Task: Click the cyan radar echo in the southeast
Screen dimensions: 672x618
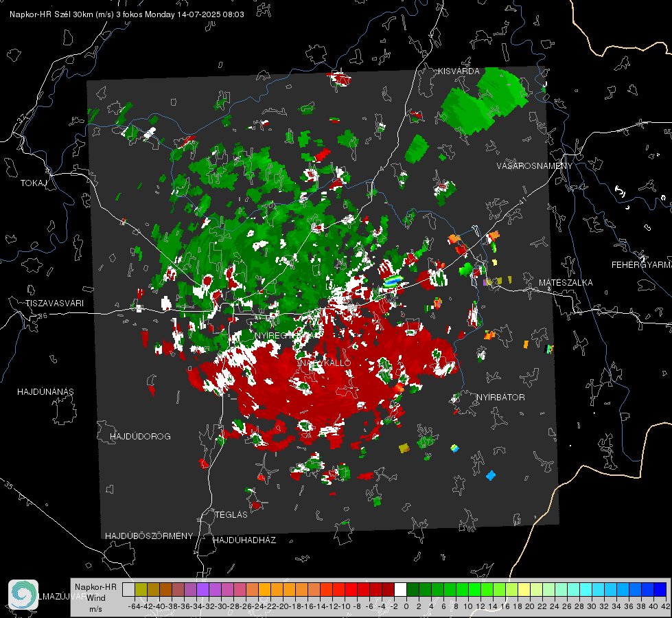Action: coord(491,475)
